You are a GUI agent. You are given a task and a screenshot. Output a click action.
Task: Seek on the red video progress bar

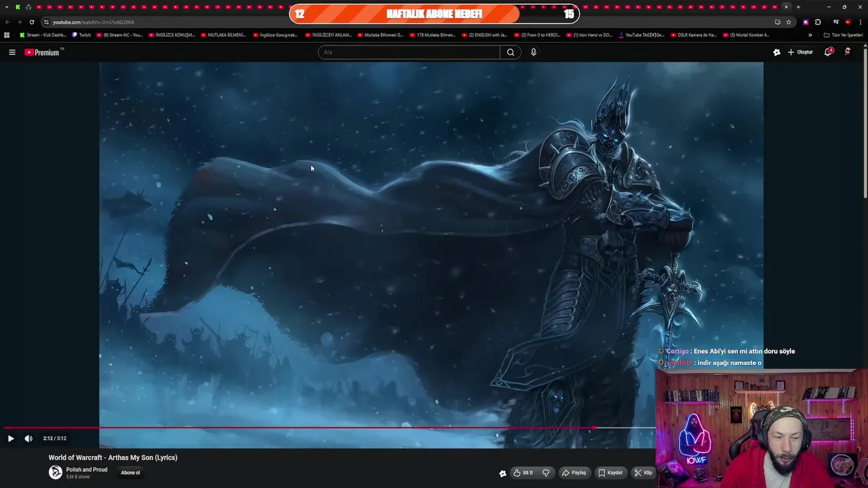[329, 428]
